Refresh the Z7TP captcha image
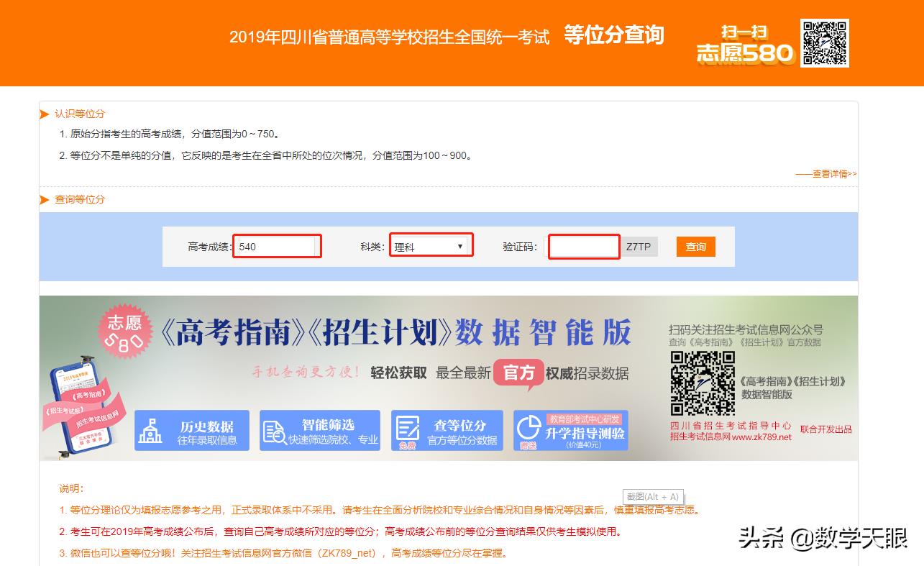 point(639,247)
